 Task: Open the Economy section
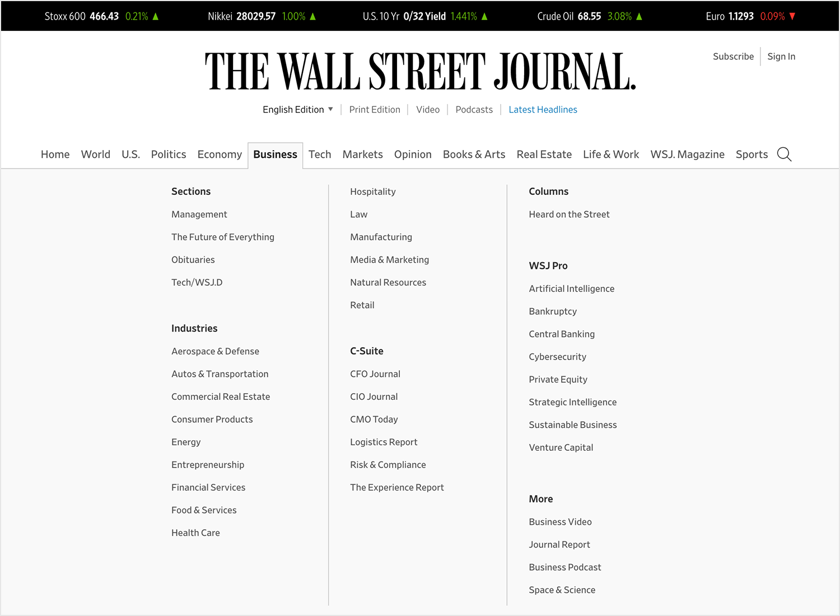[220, 155]
